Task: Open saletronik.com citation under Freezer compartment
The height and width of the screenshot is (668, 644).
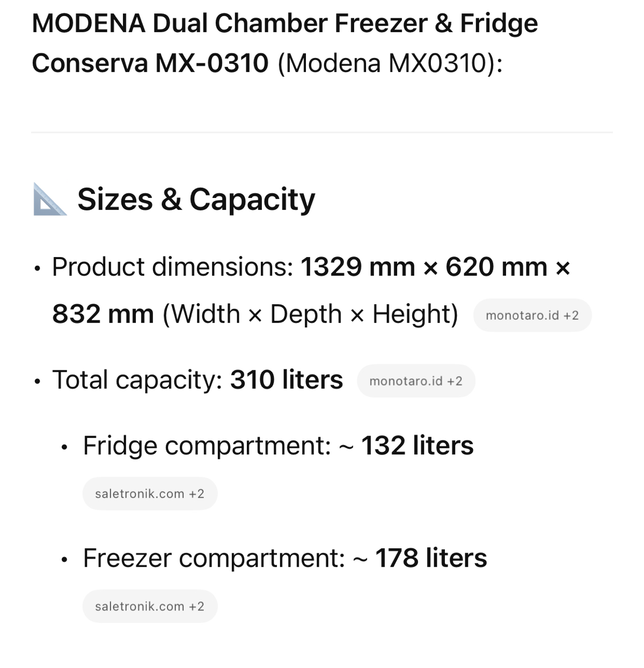Action: (x=149, y=606)
